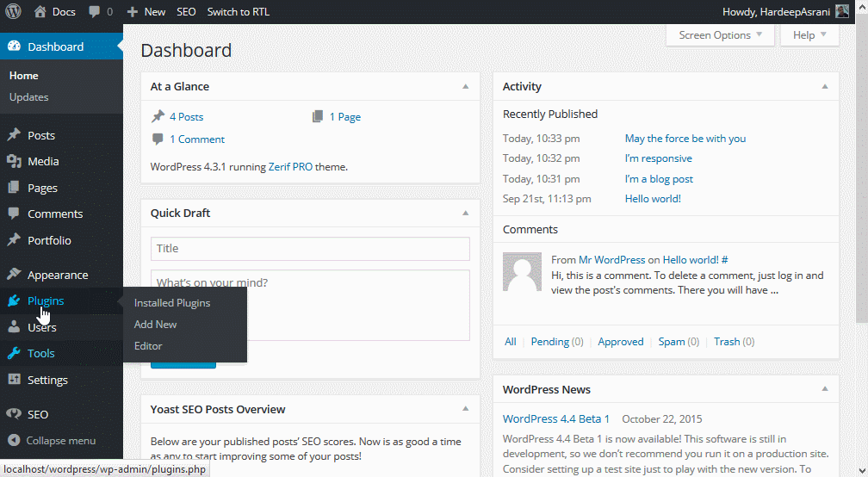Open the Help dropdown tab
868x477 pixels.
(x=809, y=35)
